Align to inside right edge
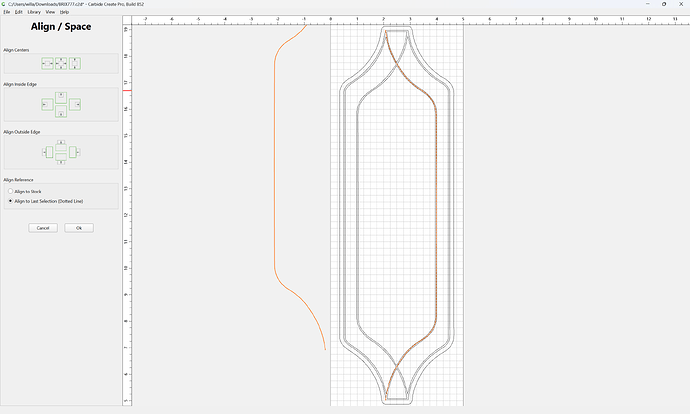Screen dimensions: 690x414 coord(75,104)
